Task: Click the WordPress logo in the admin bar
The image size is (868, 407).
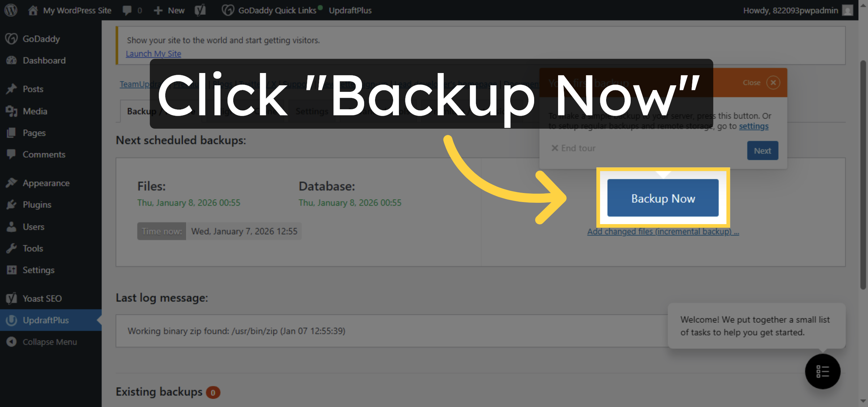Action: tap(10, 10)
